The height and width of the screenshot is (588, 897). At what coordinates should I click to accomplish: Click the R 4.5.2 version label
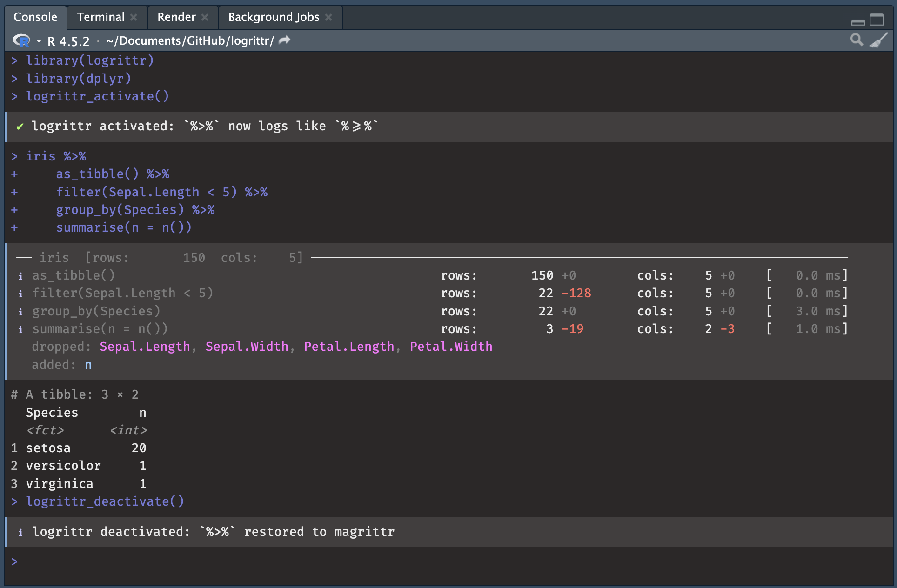coord(68,41)
